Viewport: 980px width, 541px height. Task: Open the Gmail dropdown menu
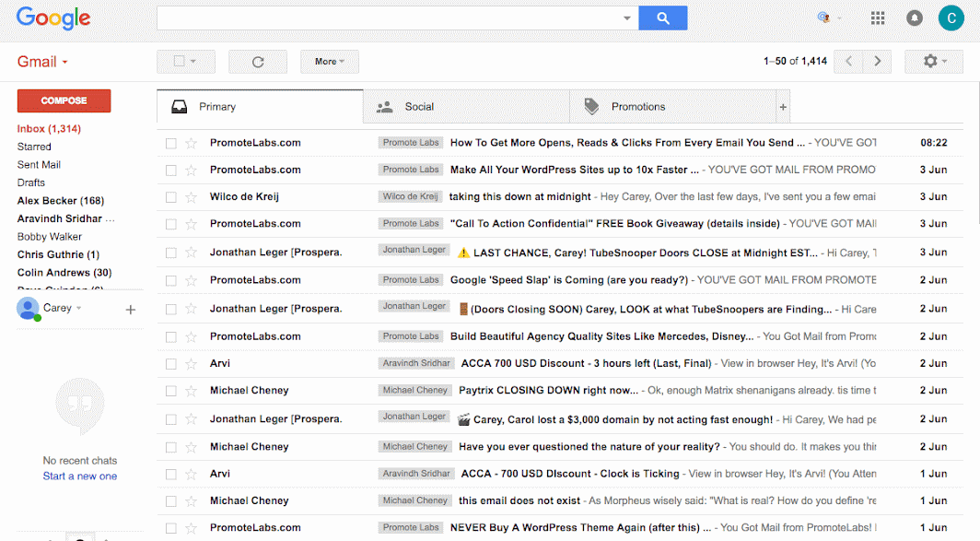pyautogui.click(x=41, y=62)
